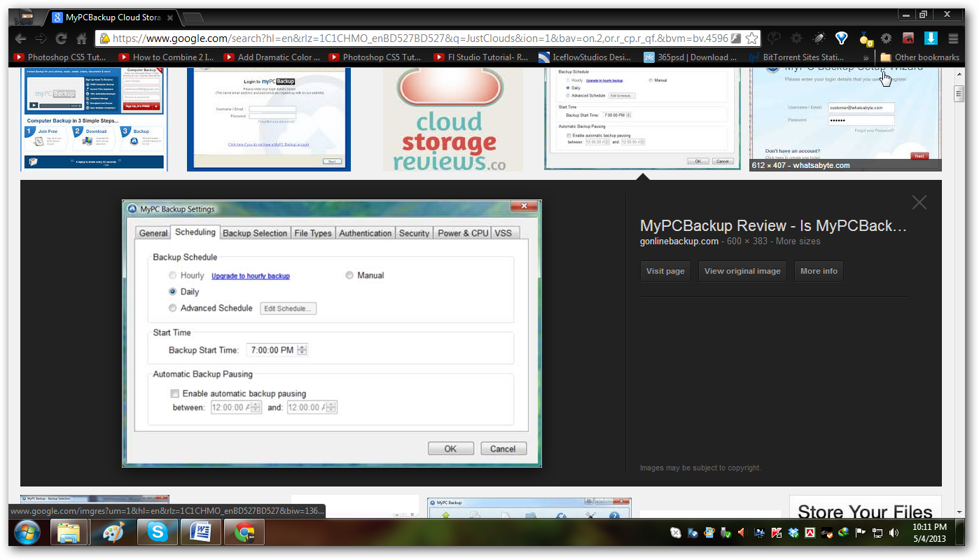Click the View original image button
The width and height of the screenshot is (979, 560).
pyautogui.click(x=742, y=271)
